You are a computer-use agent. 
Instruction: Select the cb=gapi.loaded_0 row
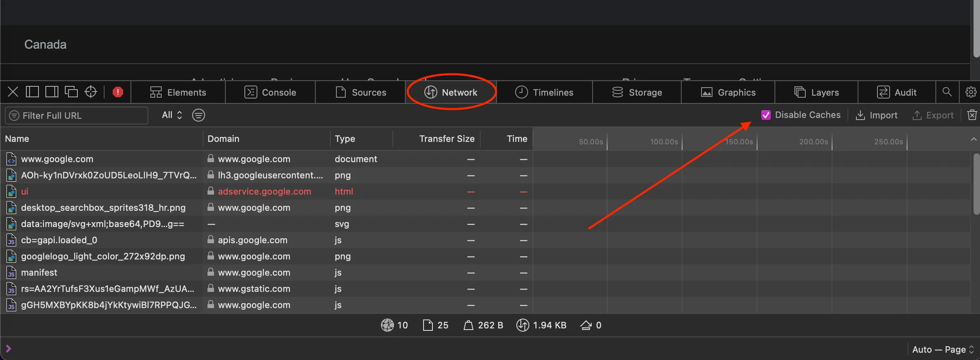point(486,240)
